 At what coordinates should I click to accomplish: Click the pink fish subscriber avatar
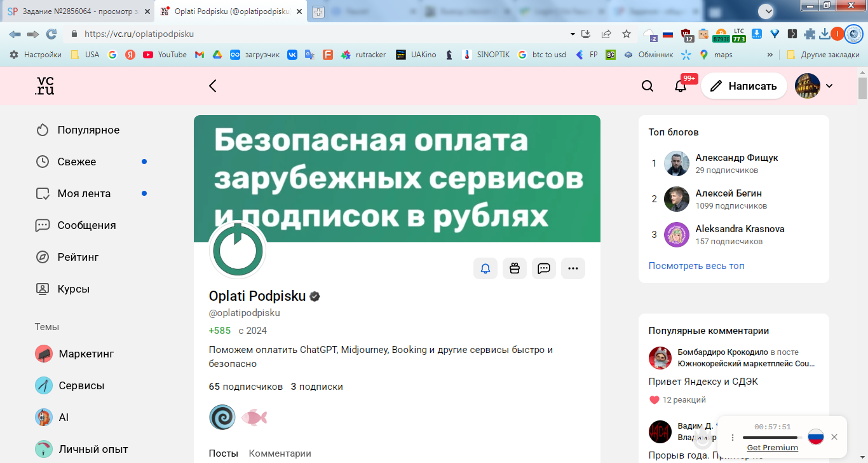254,417
